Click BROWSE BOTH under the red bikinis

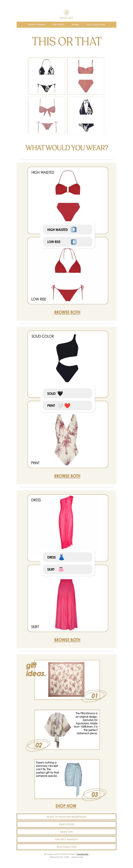[x=67, y=312]
